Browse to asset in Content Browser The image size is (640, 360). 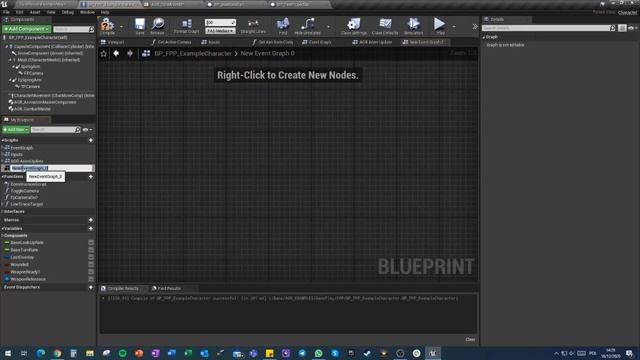click(158, 26)
